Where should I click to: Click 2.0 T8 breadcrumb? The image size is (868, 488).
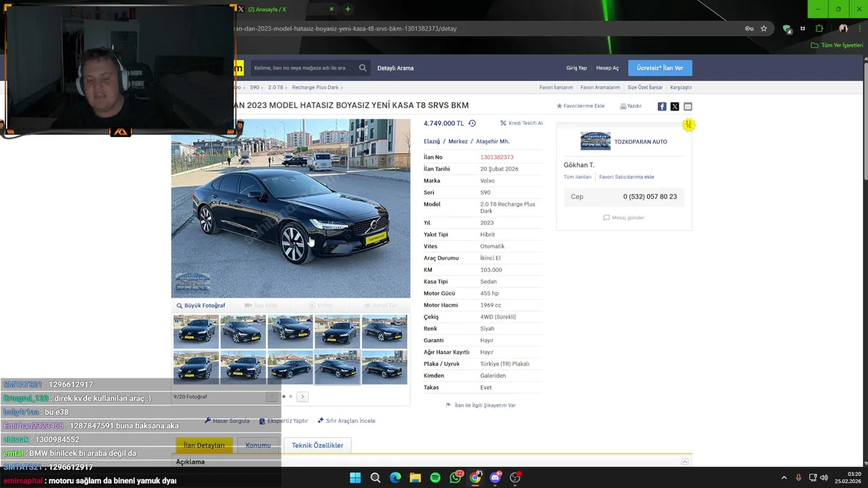point(275,87)
